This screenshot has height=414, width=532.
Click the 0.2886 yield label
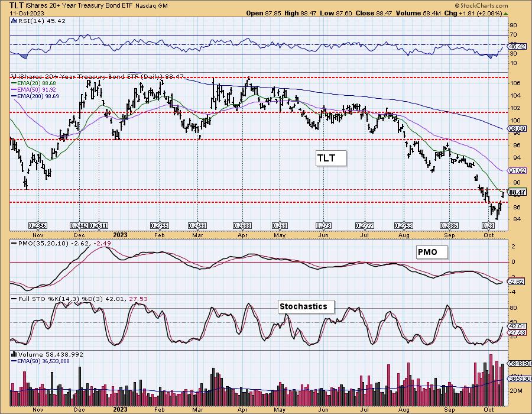point(449,226)
